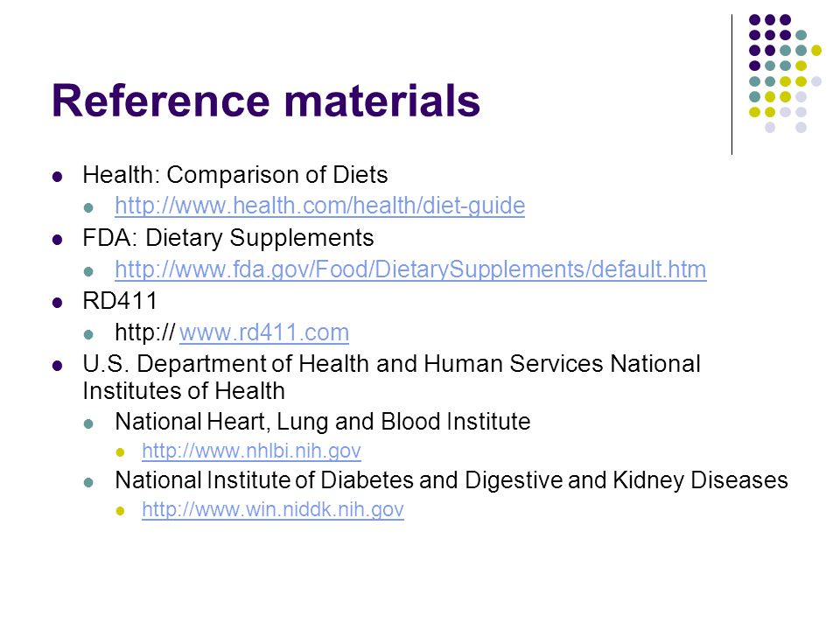Viewport: 840px width, 630px height.
Task: Click the FDA: Dietary Supplements text
Action: 228,238
